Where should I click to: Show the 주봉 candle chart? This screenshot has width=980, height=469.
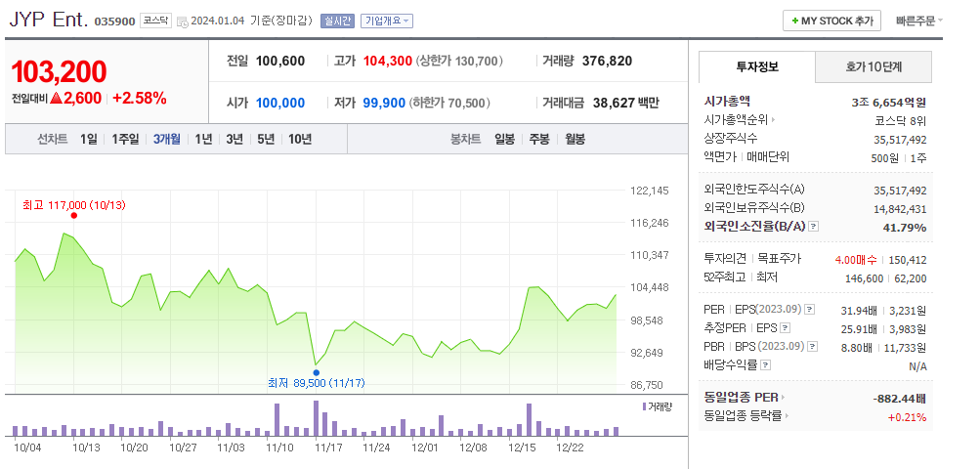pos(539,139)
